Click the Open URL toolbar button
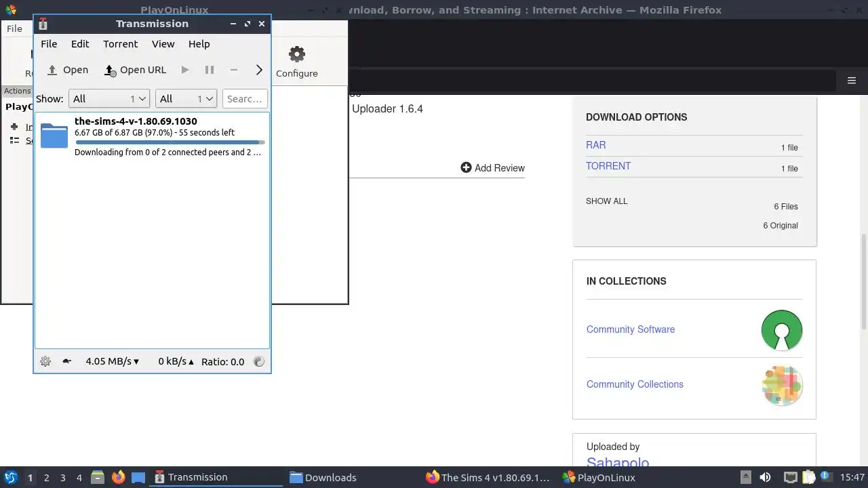Screen dimensions: 868x488 135,70
